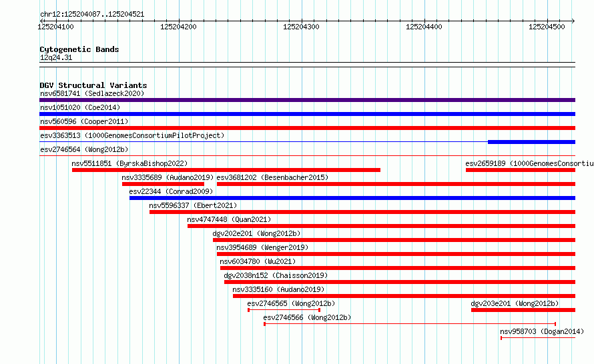Select the esv2746565 thin red span
Screen dimensions: 594x364
284,310
